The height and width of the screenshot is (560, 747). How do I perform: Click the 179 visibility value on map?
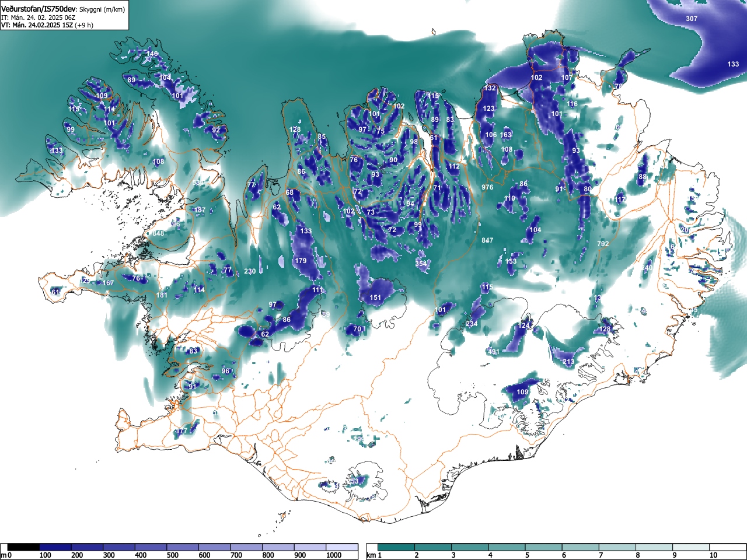point(301,261)
